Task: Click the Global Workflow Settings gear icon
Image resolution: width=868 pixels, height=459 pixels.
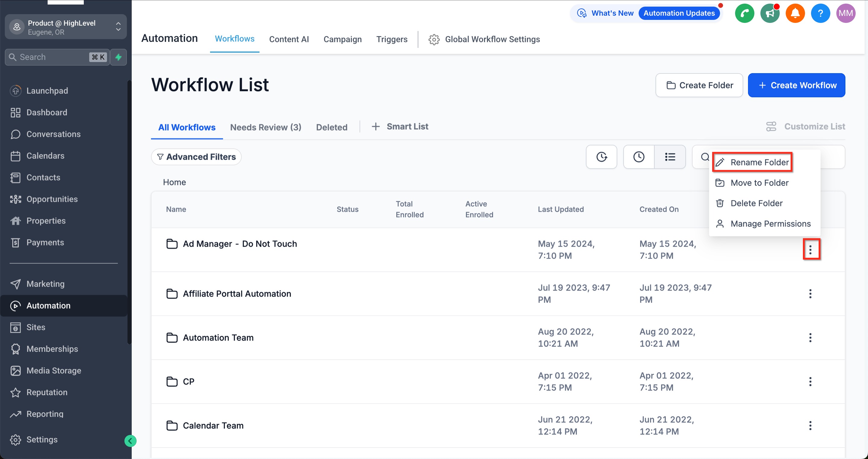Action: tap(434, 39)
